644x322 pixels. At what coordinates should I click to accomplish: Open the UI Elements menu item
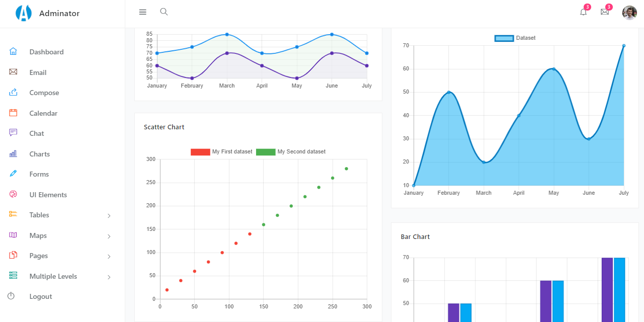click(47, 194)
